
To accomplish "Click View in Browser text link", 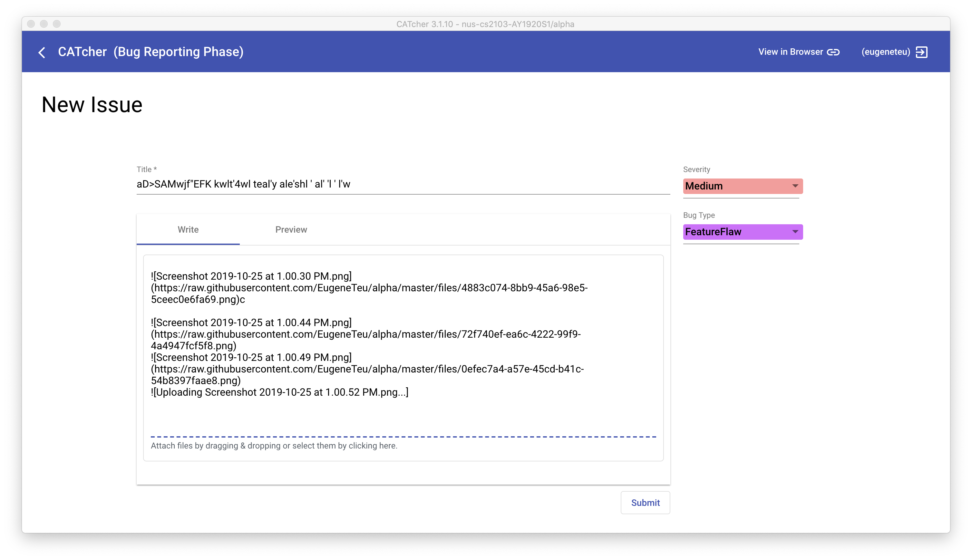I will (791, 52).
